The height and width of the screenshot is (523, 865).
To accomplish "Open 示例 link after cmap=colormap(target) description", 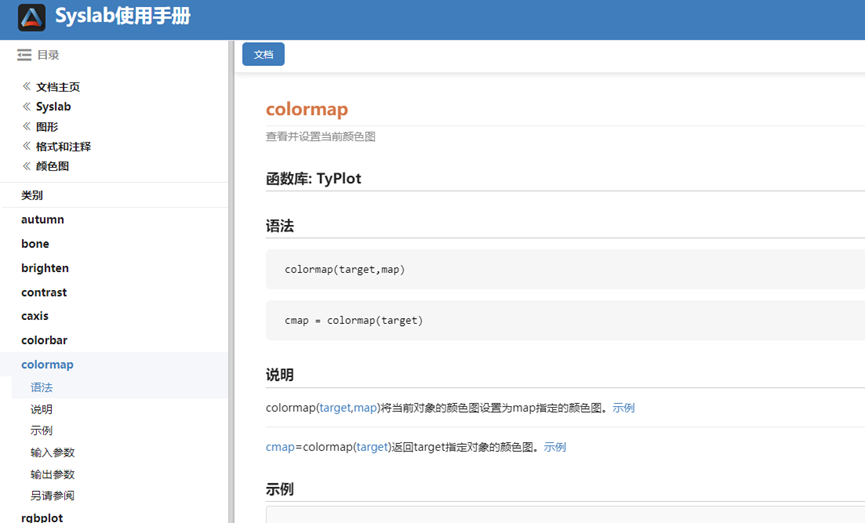I will (x=555, y=447).
